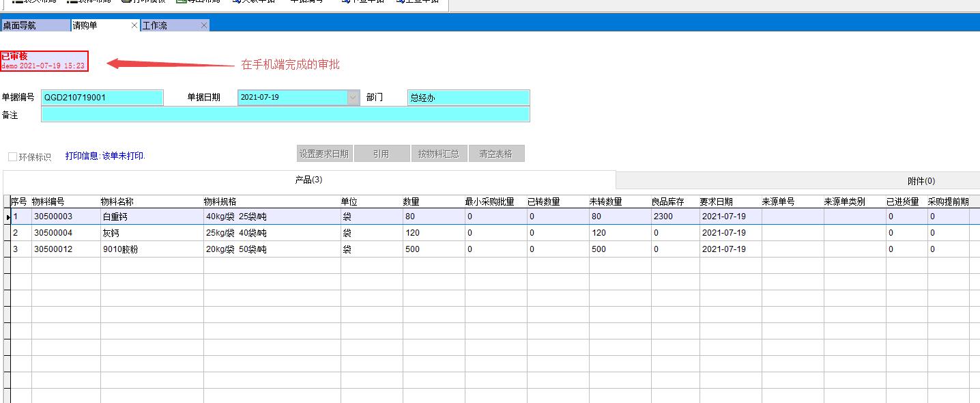Select the 产品(3) tab
Screen dimensions: 980x403
(x=307, y=180)
